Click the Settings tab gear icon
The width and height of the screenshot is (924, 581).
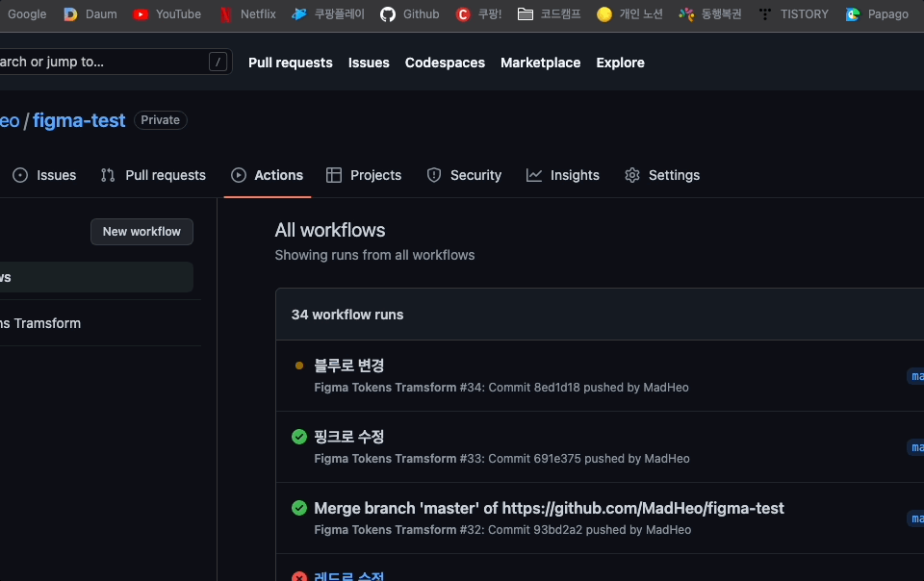632,175
